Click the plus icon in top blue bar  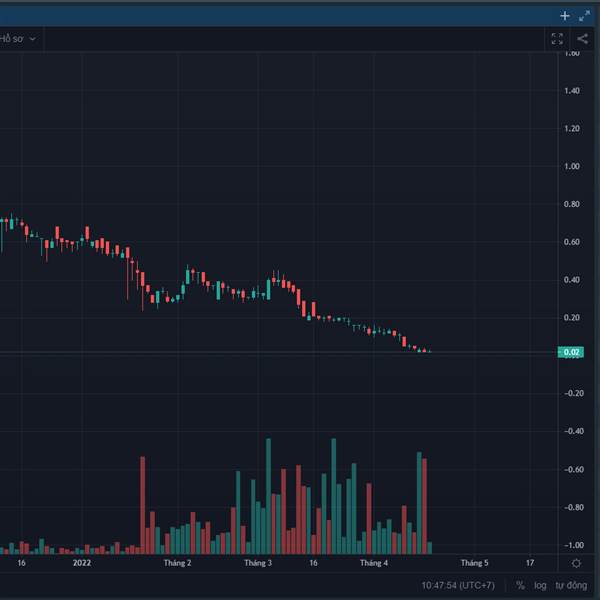tap(565, 16)
